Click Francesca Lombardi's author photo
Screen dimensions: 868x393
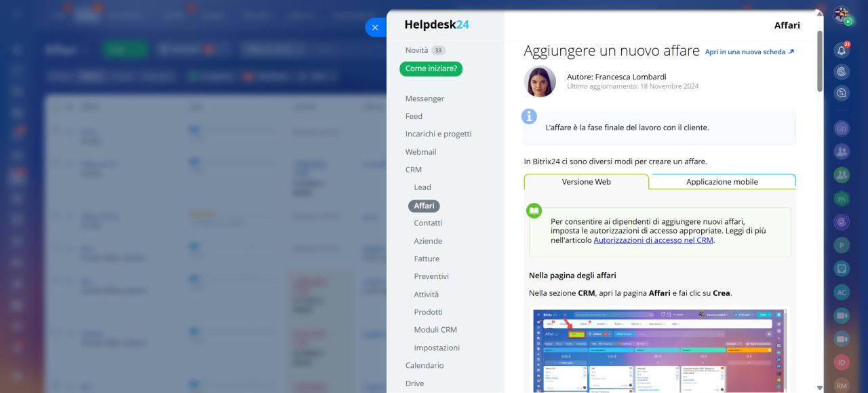point(540,81)
